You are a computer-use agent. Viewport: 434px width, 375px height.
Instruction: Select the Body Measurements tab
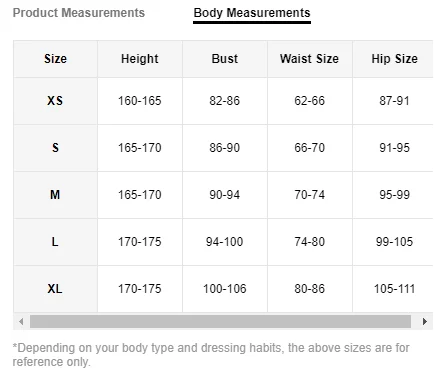click(x=252, y=13)
